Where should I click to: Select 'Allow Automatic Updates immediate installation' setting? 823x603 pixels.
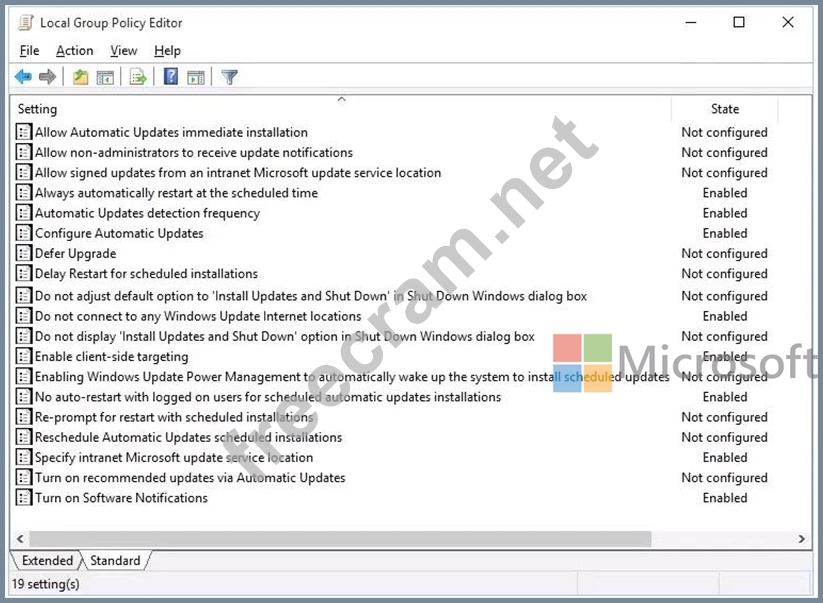(x=171, y=132)
